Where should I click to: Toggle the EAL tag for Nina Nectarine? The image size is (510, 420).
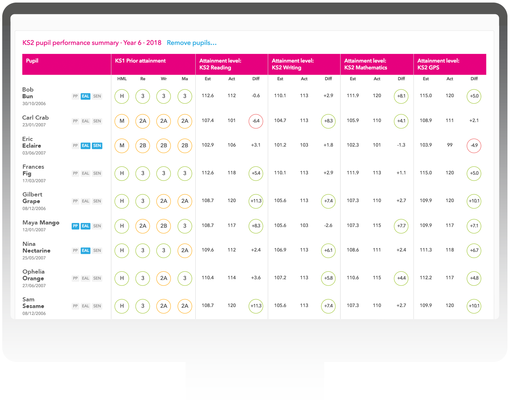pos(85,251)
